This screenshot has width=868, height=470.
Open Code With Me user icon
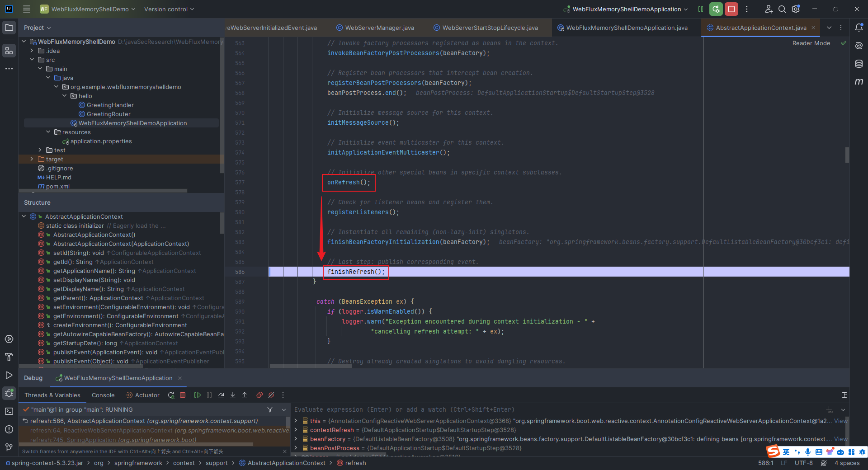click(769, 9)
